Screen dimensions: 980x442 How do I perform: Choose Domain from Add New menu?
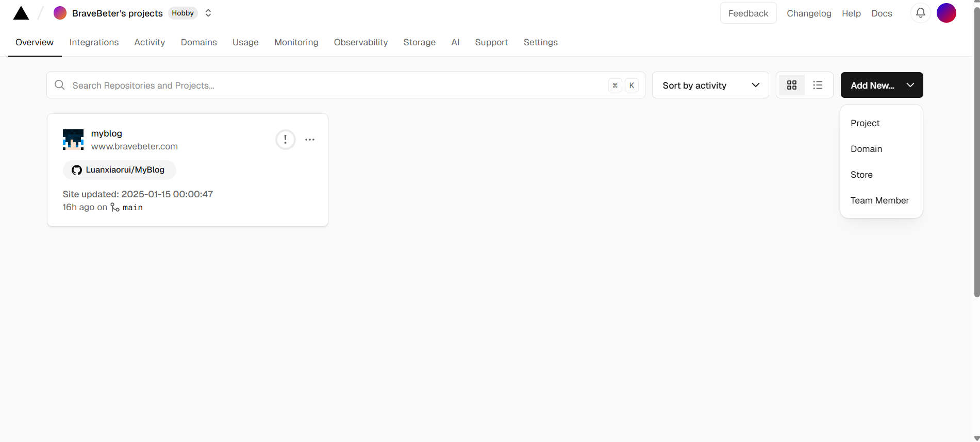click(882, 149)
